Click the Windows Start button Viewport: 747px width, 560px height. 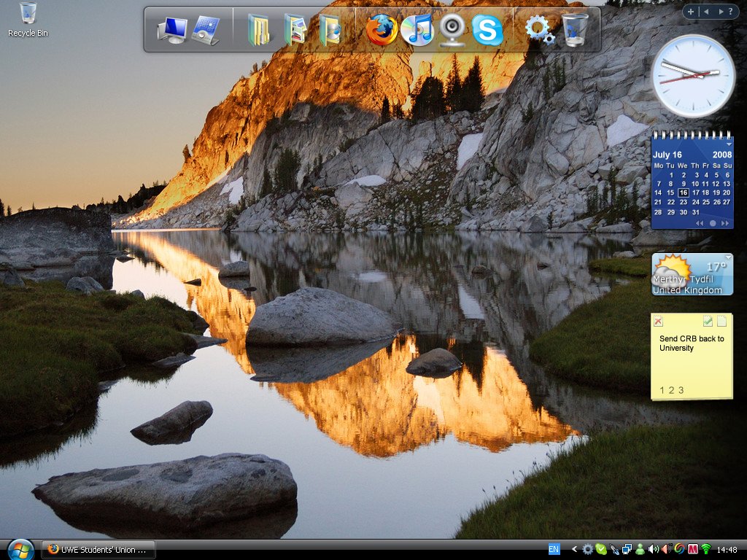(20, 549)
